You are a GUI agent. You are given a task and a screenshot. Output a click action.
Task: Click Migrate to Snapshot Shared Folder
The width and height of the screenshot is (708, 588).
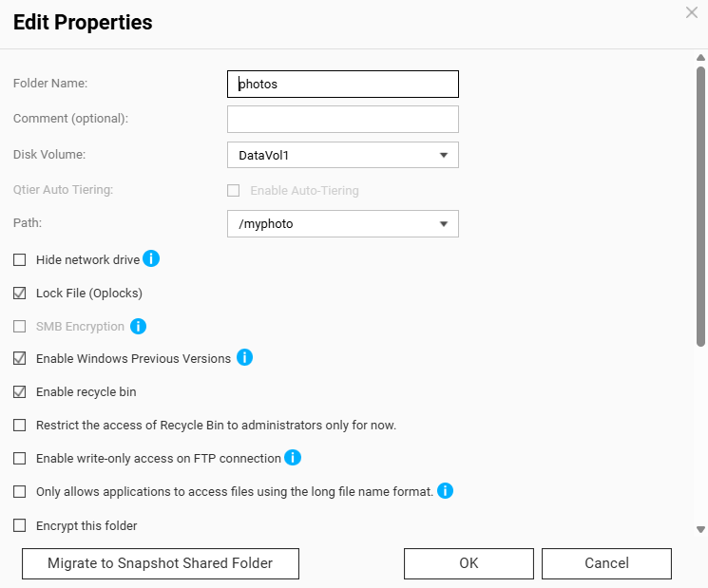(160, 563)
